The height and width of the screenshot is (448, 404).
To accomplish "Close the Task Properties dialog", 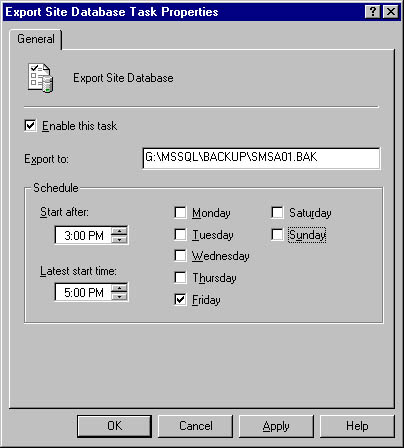I will point(390,12).
